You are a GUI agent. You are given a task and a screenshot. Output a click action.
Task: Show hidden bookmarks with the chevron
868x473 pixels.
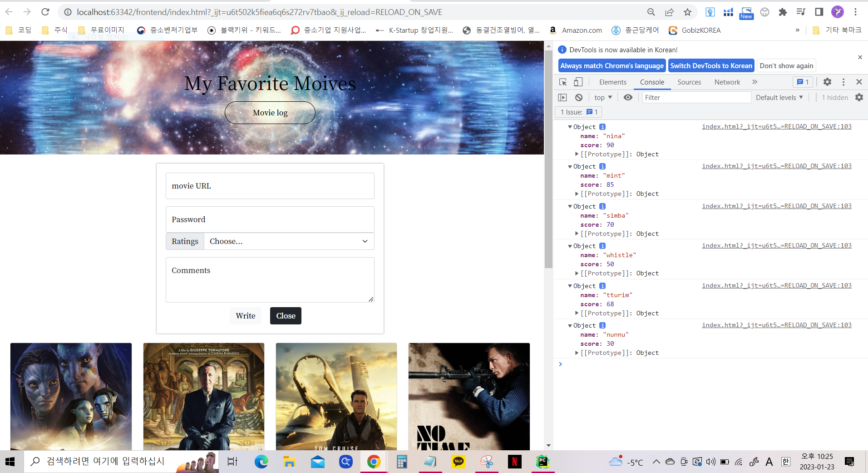point(797,30)
